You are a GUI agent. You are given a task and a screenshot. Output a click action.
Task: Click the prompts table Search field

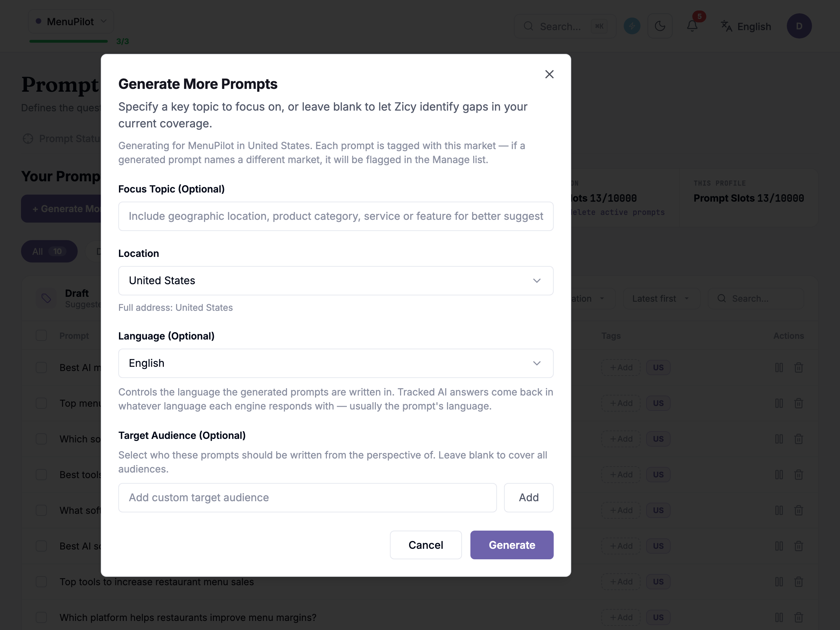point(756,299)
